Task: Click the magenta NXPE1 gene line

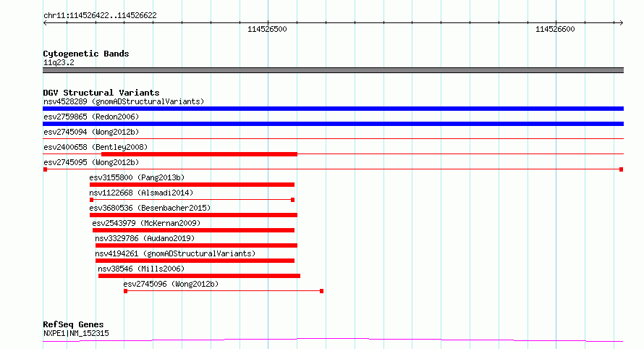Action: point(333,340)
